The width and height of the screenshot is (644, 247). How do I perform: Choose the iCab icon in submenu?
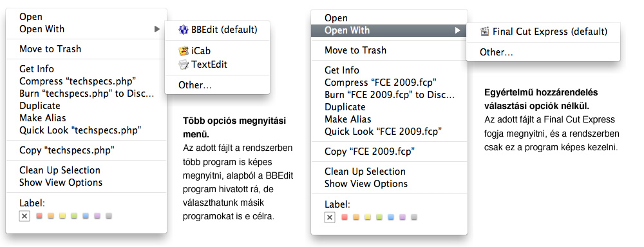(183, 51)
